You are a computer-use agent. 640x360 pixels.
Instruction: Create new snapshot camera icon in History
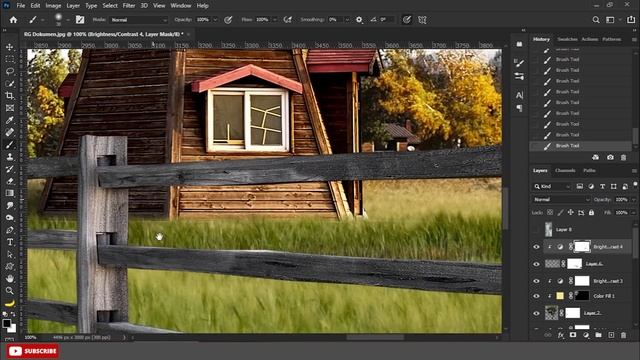coord(610,157)
